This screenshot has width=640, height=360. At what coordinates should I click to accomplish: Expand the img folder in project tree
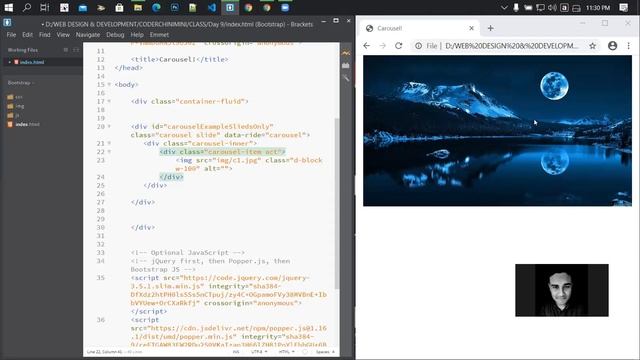click(x=16, y=106)
